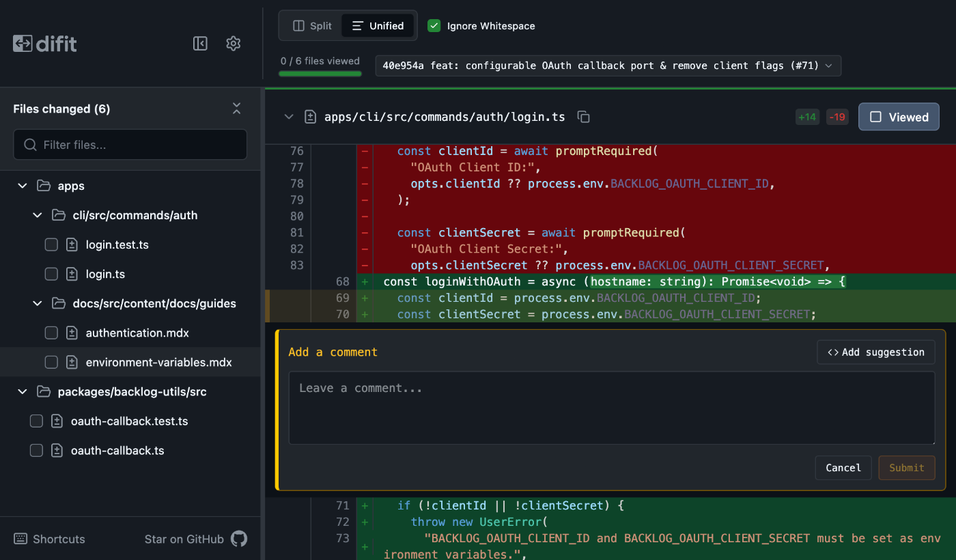
Task: Click the apps folder icon
Action: tap(44, 186)
